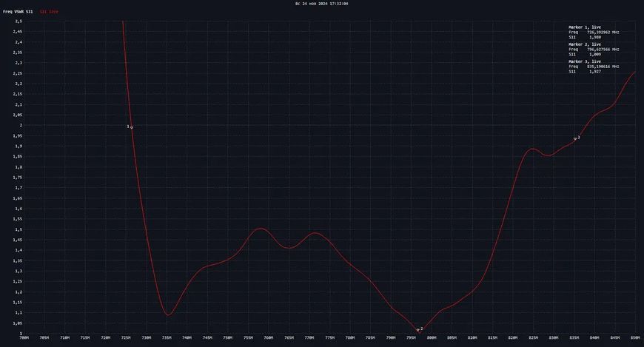
Task: Click the 775M frequency axis label
Action: pos(330,338)
